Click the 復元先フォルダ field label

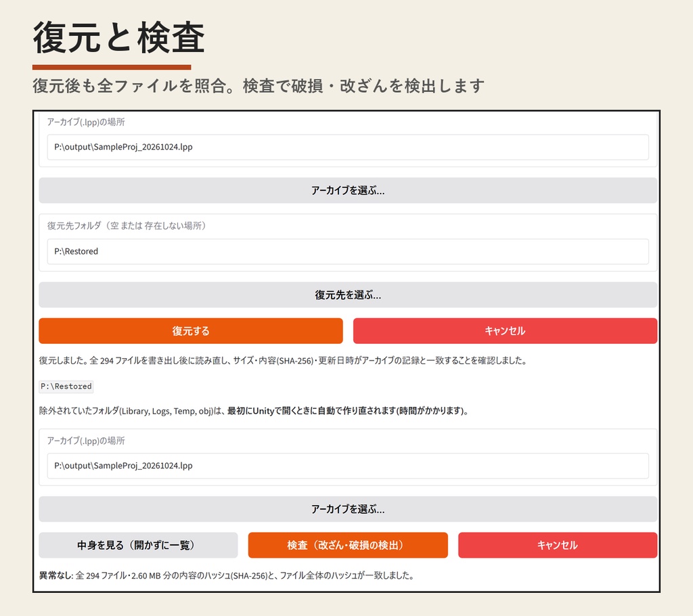click(127, 226)
